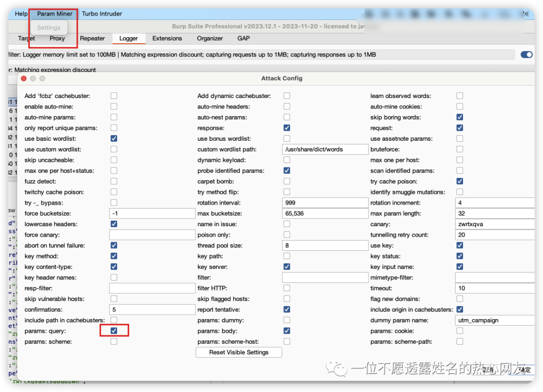Toggle the Logger capture switch
The image size is (543, 392).
point(526,55)
